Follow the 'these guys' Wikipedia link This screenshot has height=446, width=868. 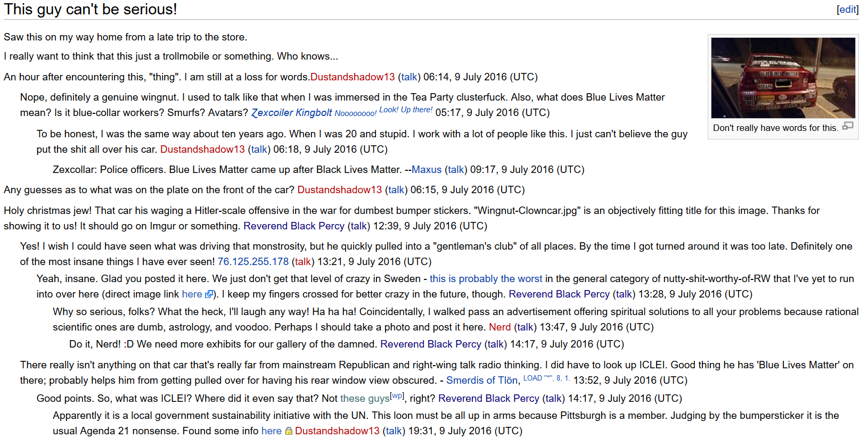point(365,399)
